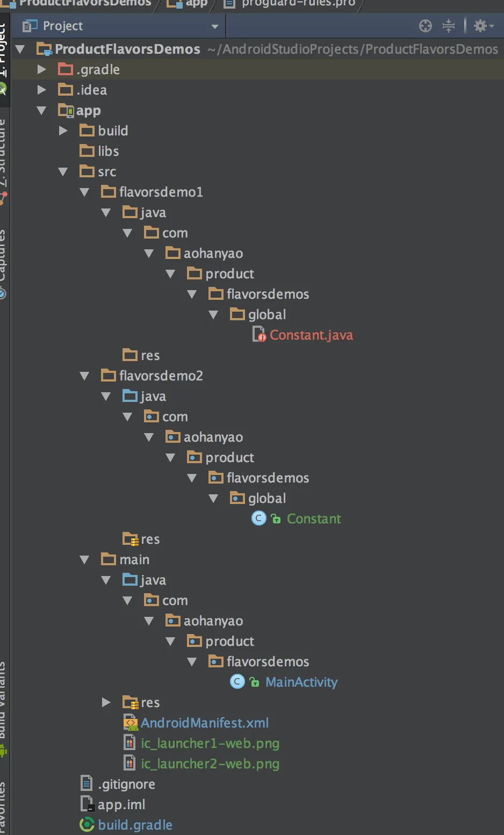
Task: Select the flavorsdemo1 folder label
Action: point(161,192)
